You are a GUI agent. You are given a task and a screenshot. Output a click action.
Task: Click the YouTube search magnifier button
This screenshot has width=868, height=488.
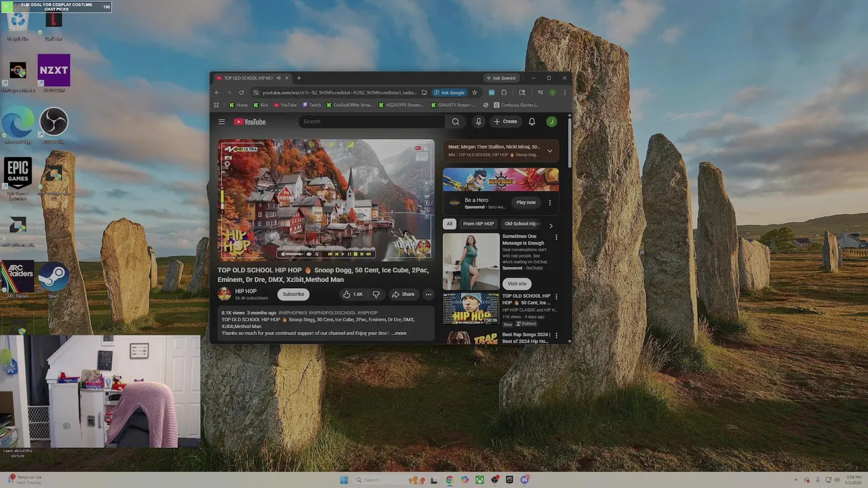[x=456, y=122]
